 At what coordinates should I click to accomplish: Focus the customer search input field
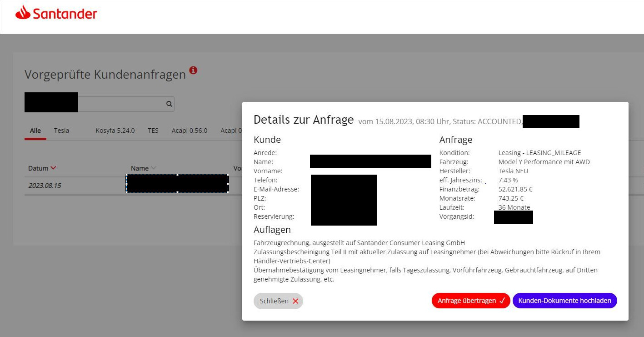pos(100,104)
